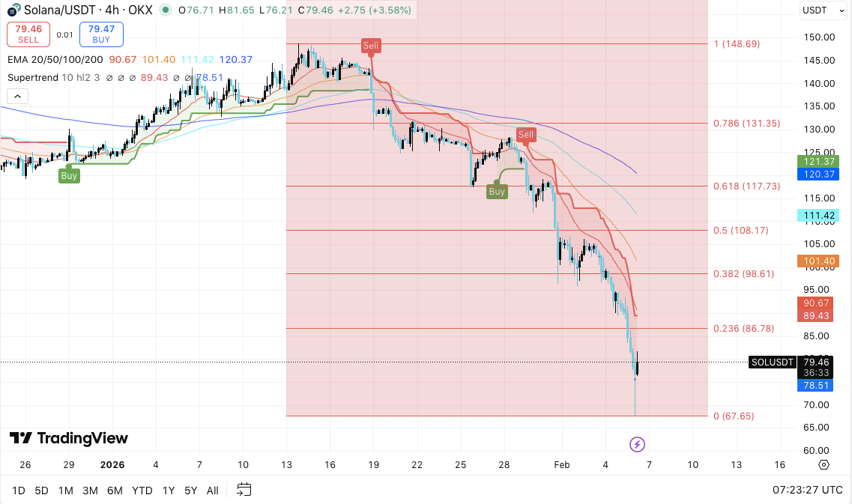Click the orange 101.40 EMA price label
The height and width of the screenshot is (504, 852).
(818, 261)
